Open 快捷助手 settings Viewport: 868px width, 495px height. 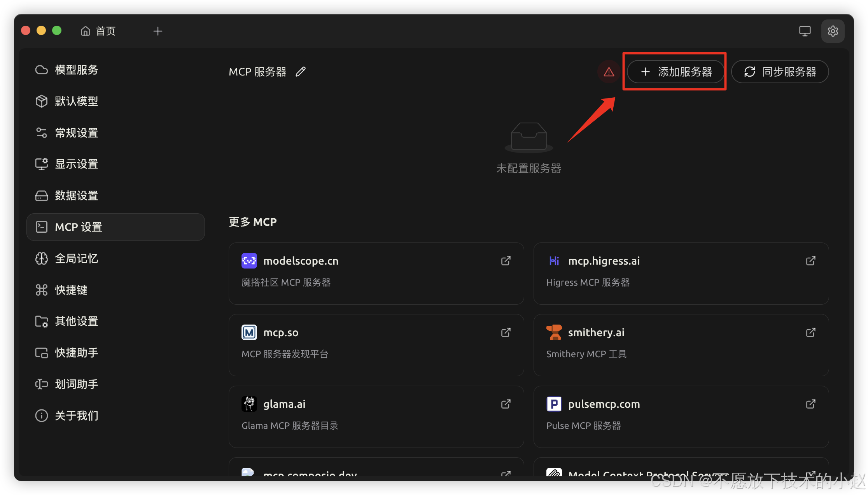[115, 353]
